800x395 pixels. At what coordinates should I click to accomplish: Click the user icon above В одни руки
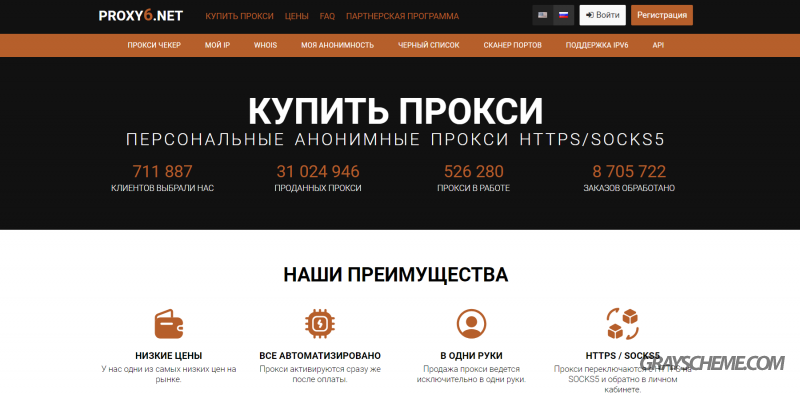pos(471,324)
